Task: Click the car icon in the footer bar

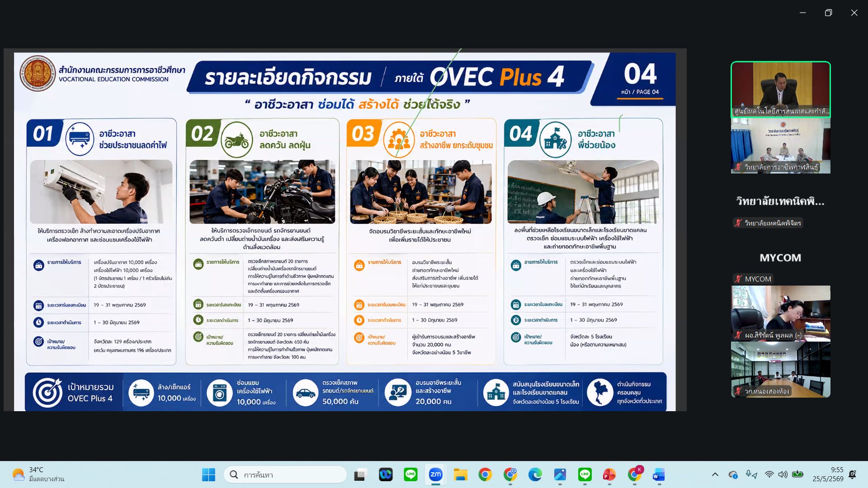Action: 305,393
